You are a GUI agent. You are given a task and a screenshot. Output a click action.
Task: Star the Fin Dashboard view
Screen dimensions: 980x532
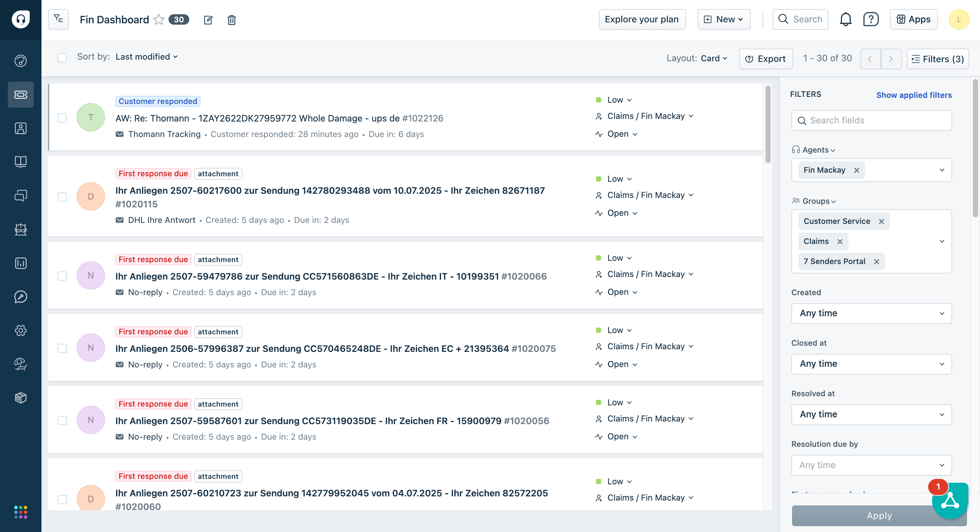click(159, 19)
